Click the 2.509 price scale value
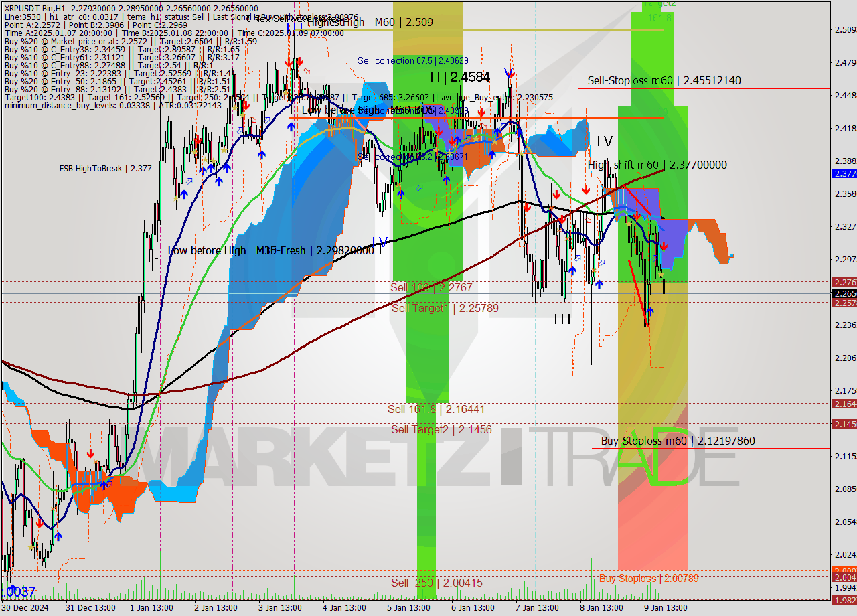This screenshot has width=857, height=616. coord(845,29)
